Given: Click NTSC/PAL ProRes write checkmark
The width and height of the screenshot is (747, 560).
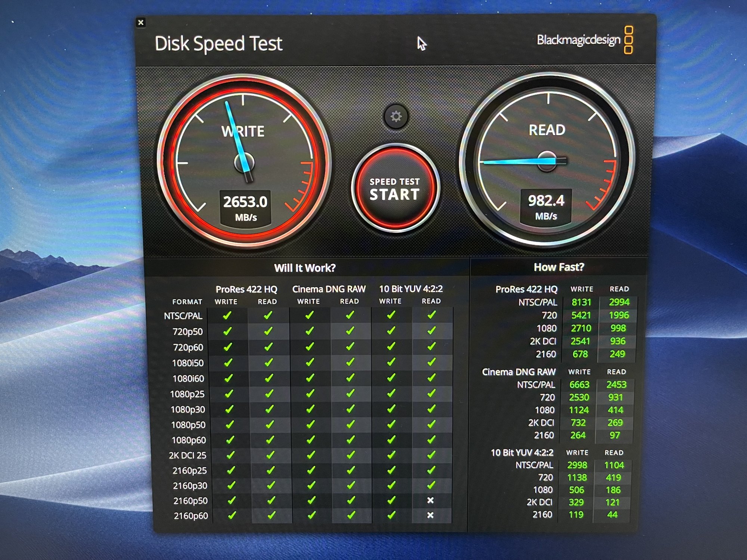Looking at the screenshot, I should click(x=227, y=316).
